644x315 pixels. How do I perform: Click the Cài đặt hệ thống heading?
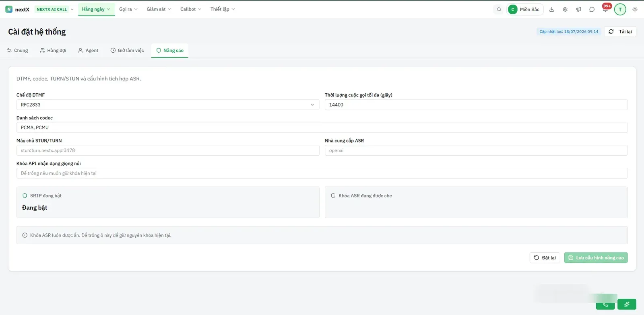(x=37, y=32)
